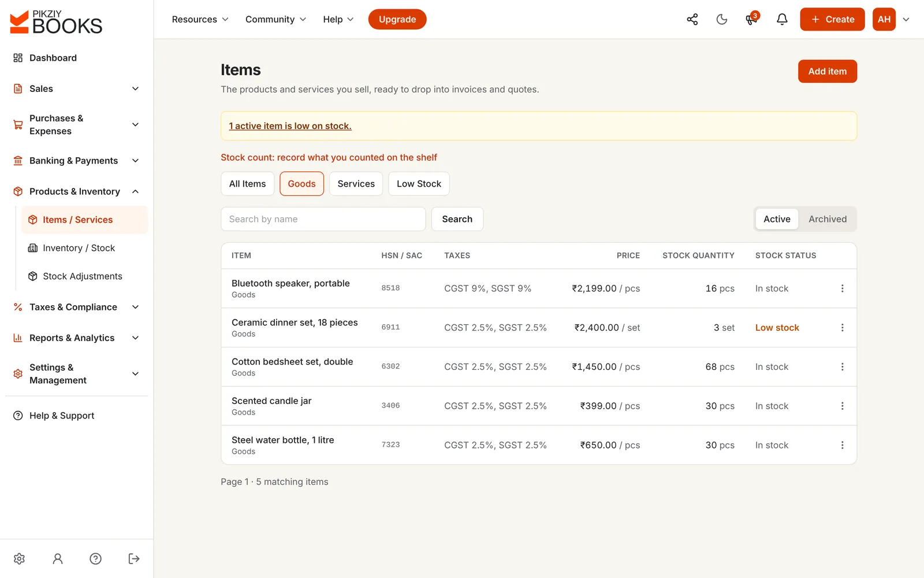This screenshot has height=578, width=924.
Task: Focus the Search by name field
Action: coord(323,219)
